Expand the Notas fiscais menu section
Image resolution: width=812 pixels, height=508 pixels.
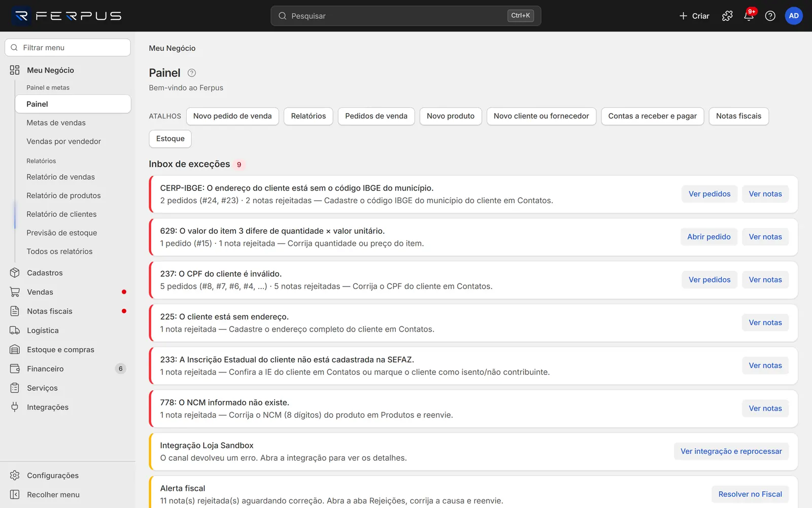coord(67,311)
